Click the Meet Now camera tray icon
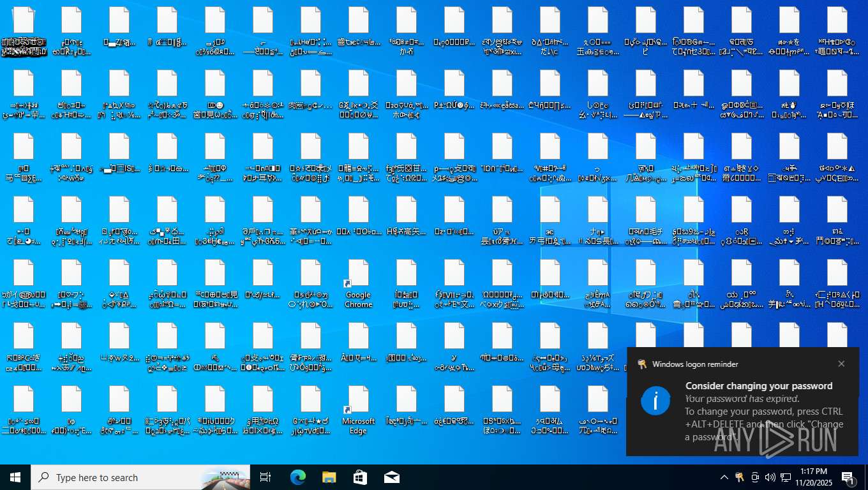Screen dimensions: 868x490 point(755,477)
